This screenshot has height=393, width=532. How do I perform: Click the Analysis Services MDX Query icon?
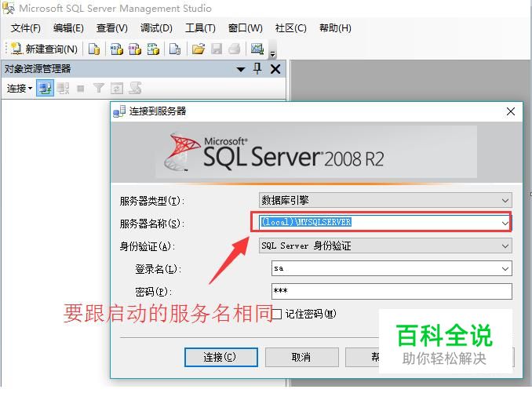click(x=117, y=49)
